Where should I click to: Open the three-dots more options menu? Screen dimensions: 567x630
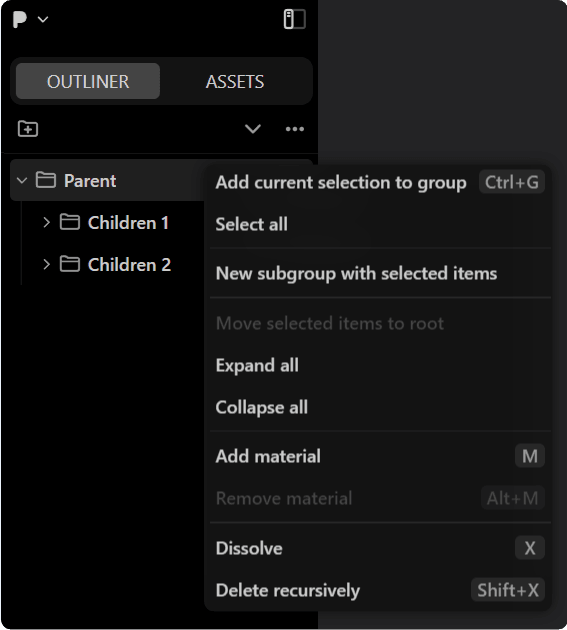click(295, 129)
